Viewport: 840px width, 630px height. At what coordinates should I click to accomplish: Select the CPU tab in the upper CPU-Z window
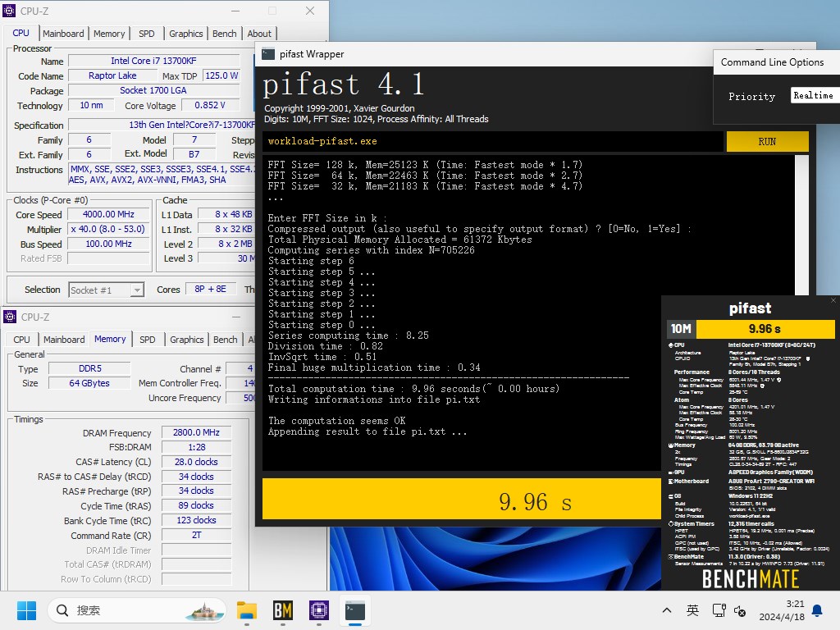tap(21, 33)
